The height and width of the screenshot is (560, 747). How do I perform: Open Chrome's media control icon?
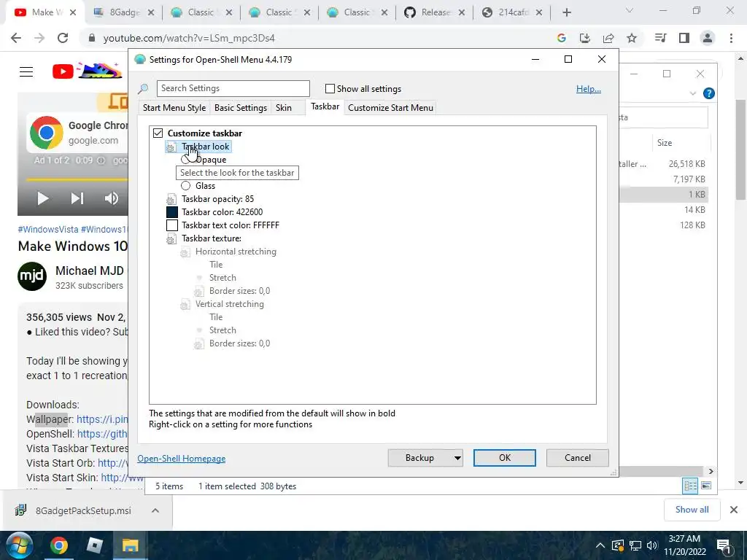(660, 38)
